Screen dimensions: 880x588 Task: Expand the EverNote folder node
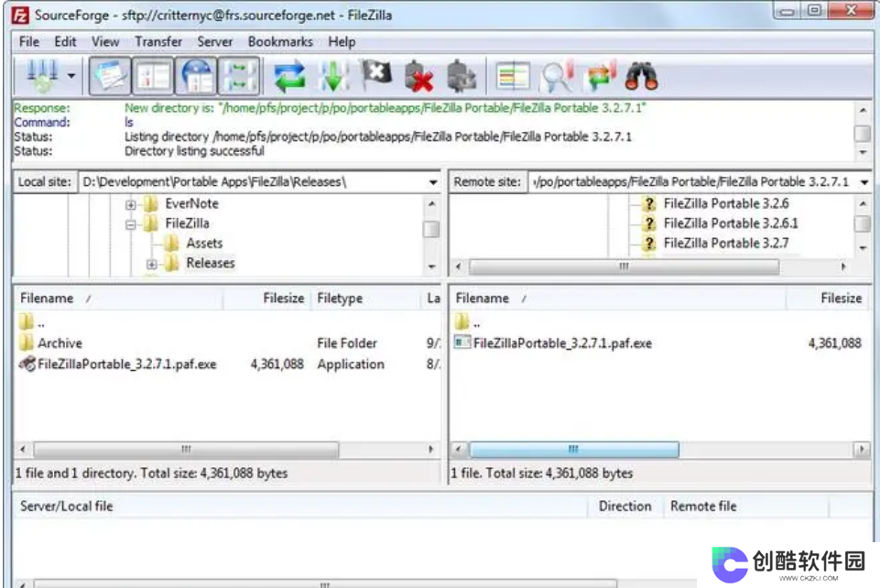point(130,205)
